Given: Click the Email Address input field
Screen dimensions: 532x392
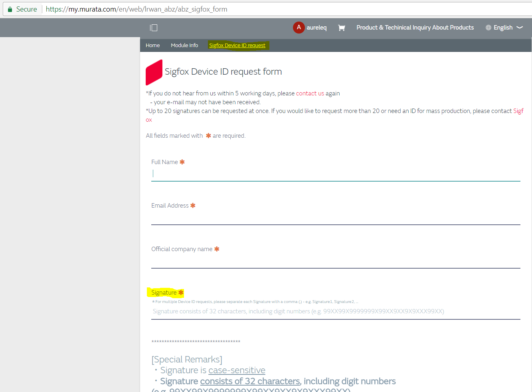Looking at the screenshot, I should coord(336,218).
